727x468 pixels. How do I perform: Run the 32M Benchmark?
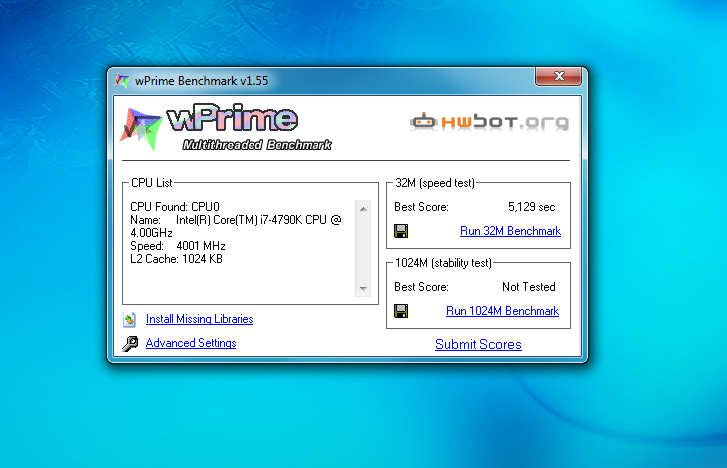[510, 231]
